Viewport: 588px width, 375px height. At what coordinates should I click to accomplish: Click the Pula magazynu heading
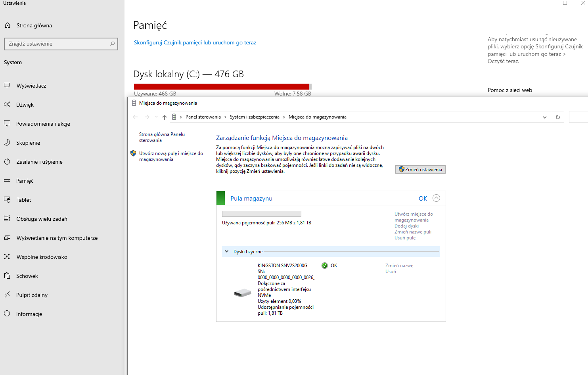(251, 199)
